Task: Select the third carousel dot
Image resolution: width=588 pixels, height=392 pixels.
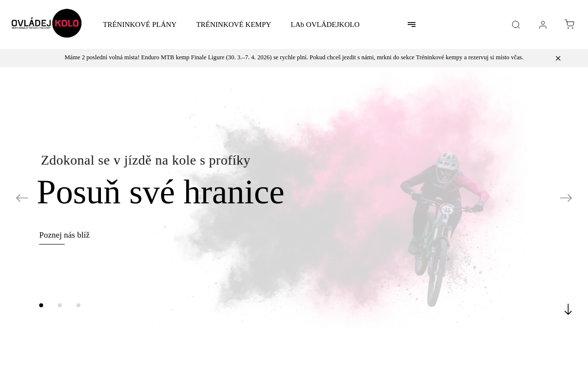Action: click(78, 305)
